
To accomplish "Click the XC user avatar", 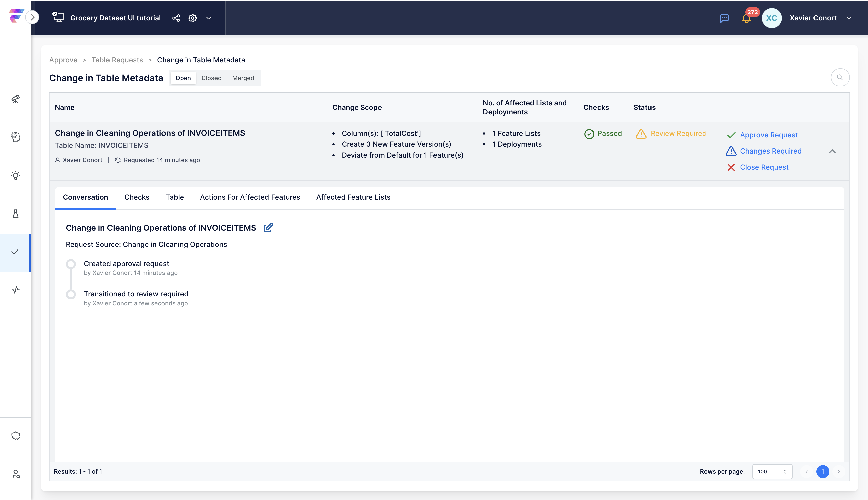I will pos(771,18).
